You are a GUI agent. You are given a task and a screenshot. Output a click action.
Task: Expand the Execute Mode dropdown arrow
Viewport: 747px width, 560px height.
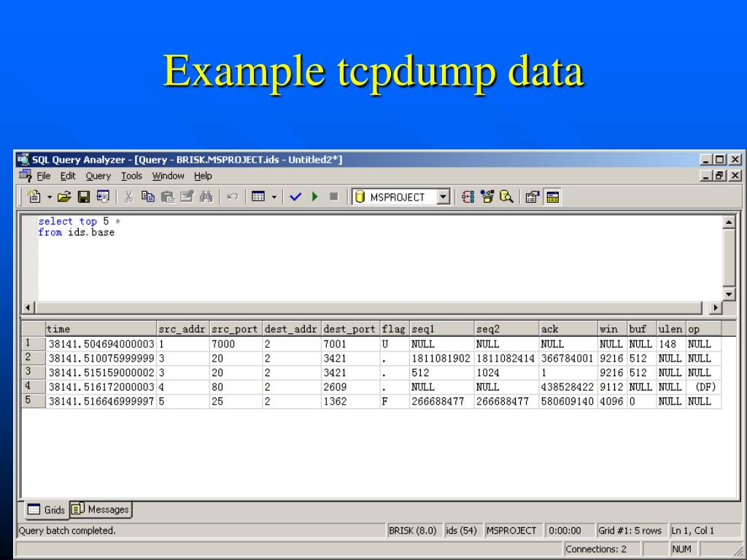click(x=274, y=197)
